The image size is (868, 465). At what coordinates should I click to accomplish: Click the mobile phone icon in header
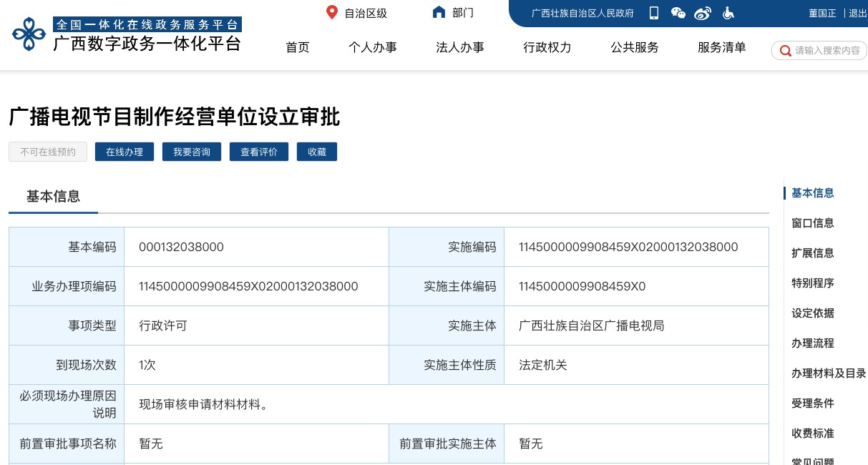point(654,13)
